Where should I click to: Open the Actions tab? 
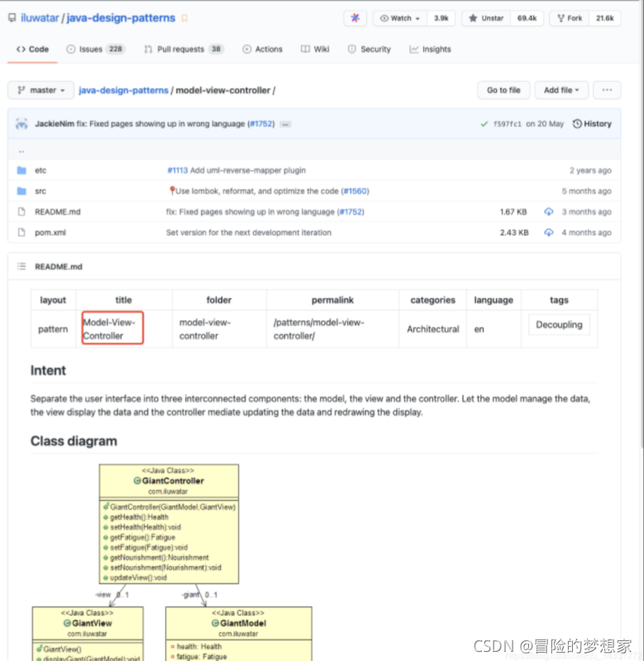(x=262, y=50)
